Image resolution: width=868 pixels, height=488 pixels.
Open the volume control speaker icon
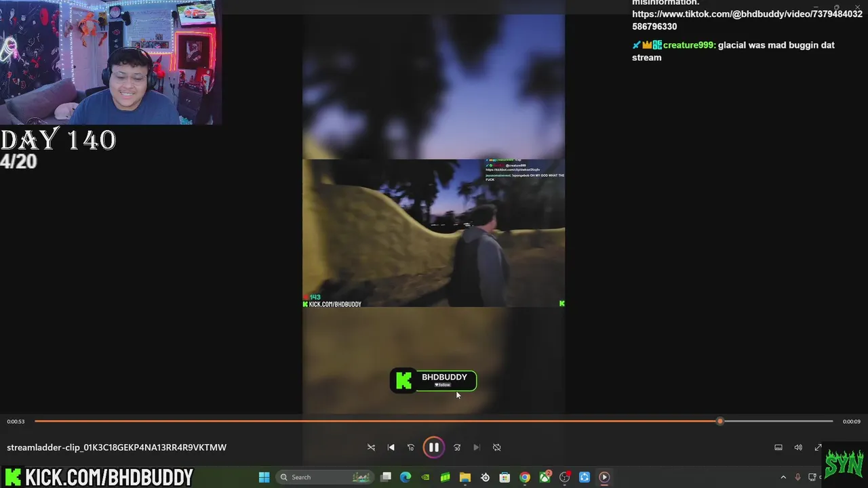(x=798, y=447)
